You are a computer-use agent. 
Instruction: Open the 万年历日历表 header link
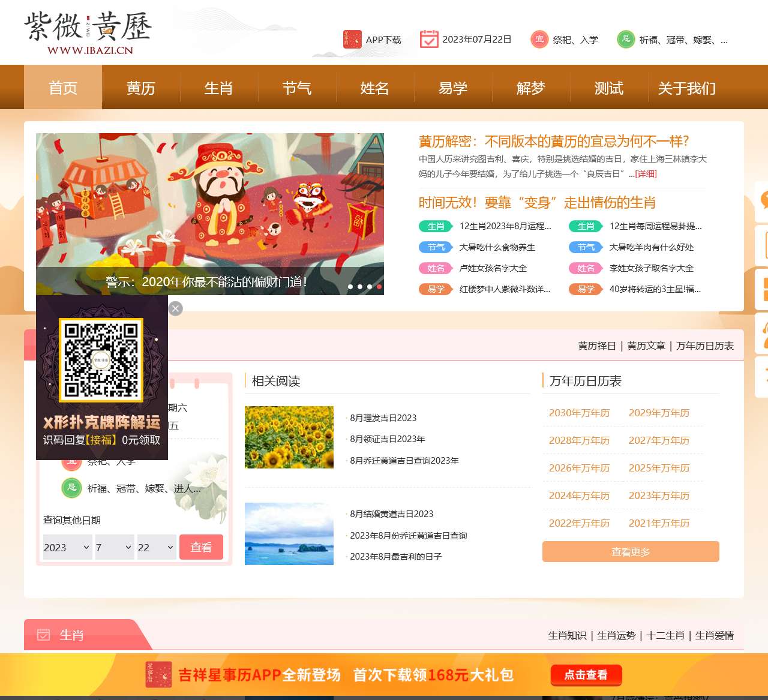coord(705,346)
